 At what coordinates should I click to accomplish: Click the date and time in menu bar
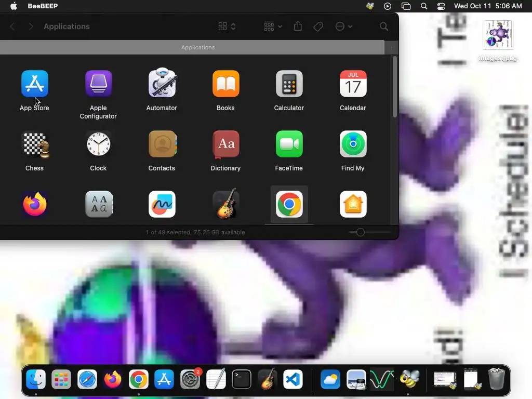[x=488, y=6]
